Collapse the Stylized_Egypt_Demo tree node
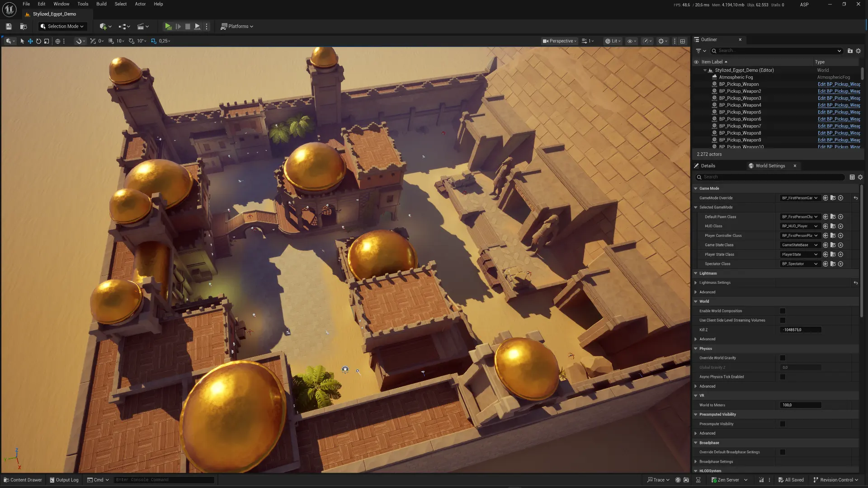 705,70
